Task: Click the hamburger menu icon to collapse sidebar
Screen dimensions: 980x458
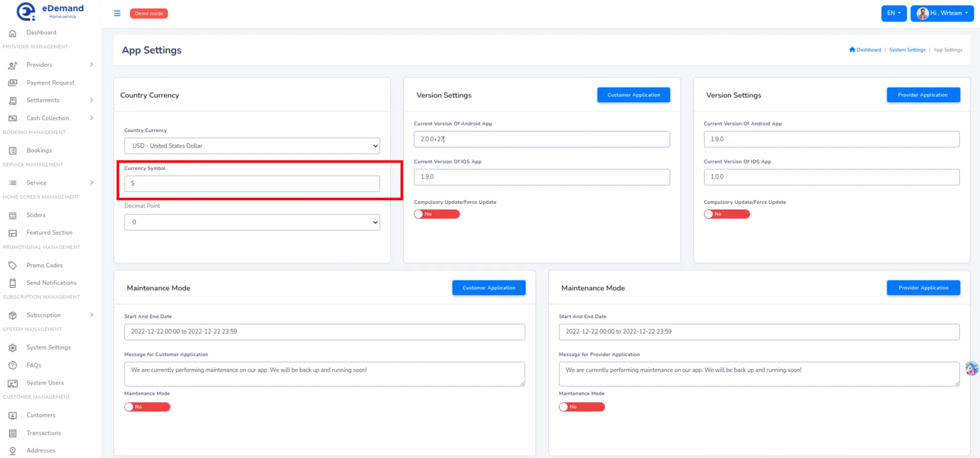Action: [x=117, y=13]
